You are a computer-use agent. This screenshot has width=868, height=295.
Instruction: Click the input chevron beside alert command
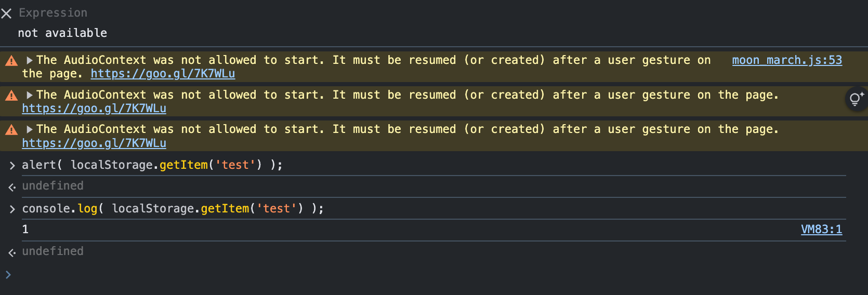[12, 166]
